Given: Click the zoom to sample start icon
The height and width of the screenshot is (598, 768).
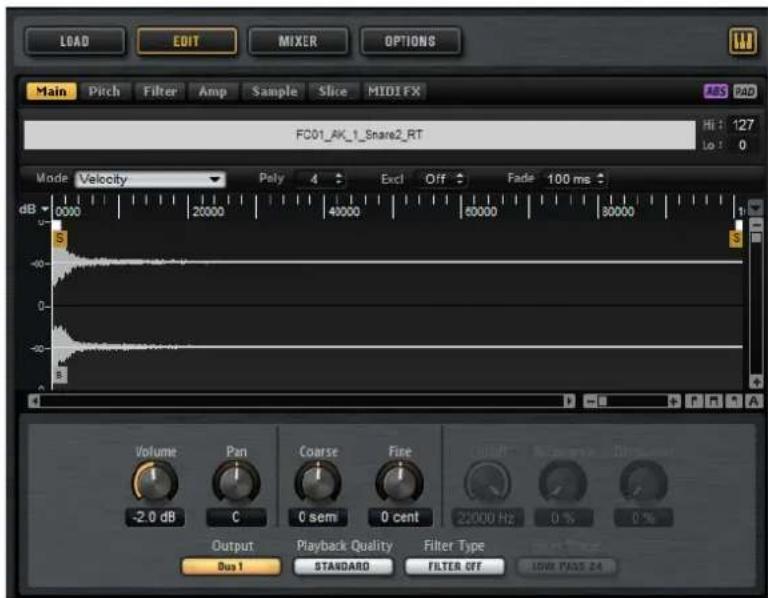Looking at the screenshot, I should (693, 402).
